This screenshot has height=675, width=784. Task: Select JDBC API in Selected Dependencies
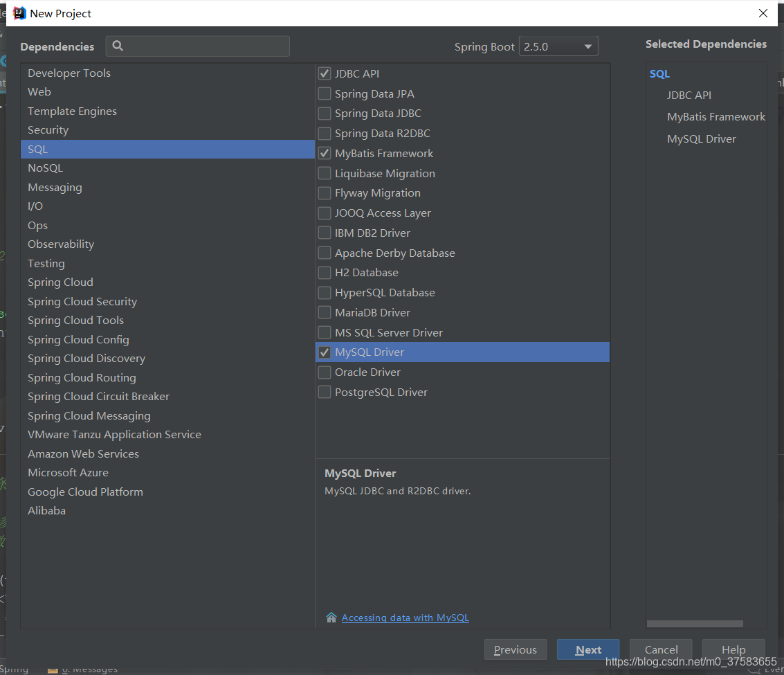(689, 95)
